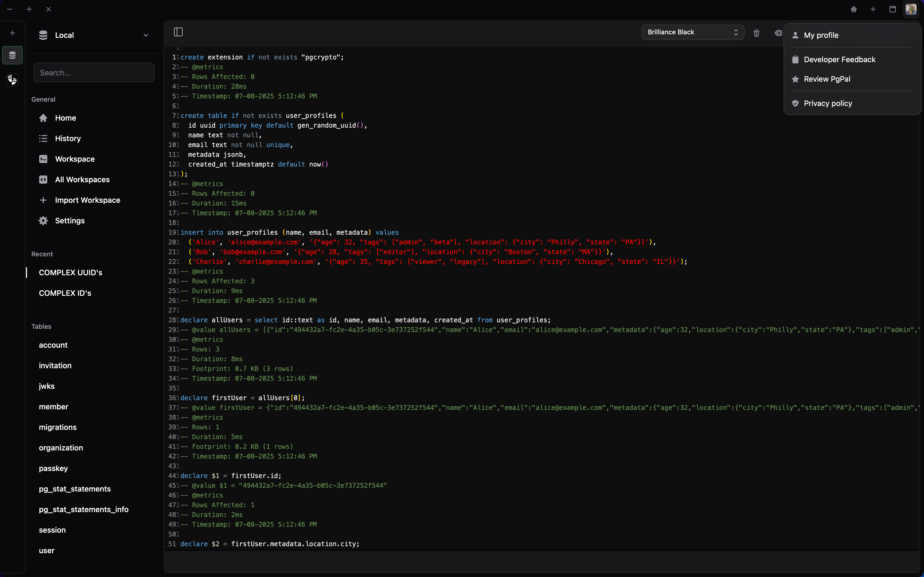
Task: Click the declare allUsers statement line
Action: pos(365,320)
